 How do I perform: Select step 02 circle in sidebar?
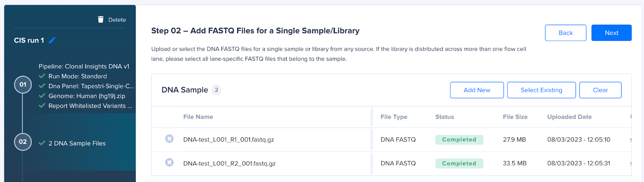coord(23,142)
